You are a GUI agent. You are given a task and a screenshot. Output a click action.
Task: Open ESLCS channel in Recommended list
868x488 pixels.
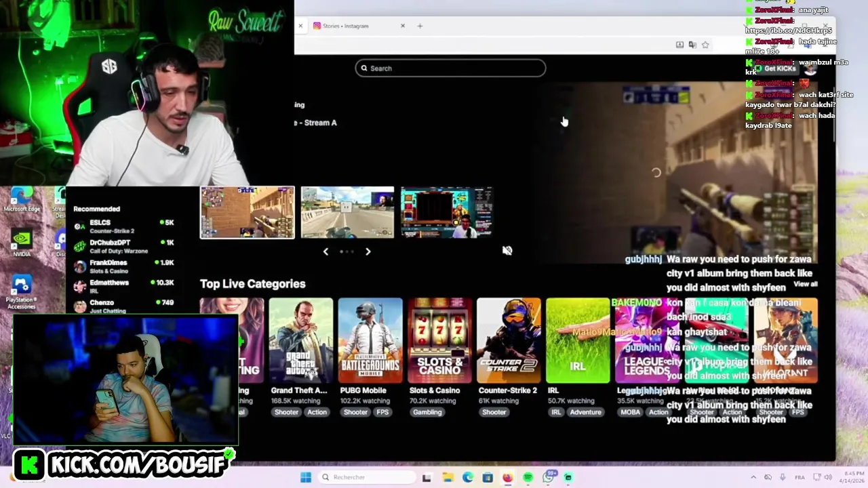[x=123, y=226]
